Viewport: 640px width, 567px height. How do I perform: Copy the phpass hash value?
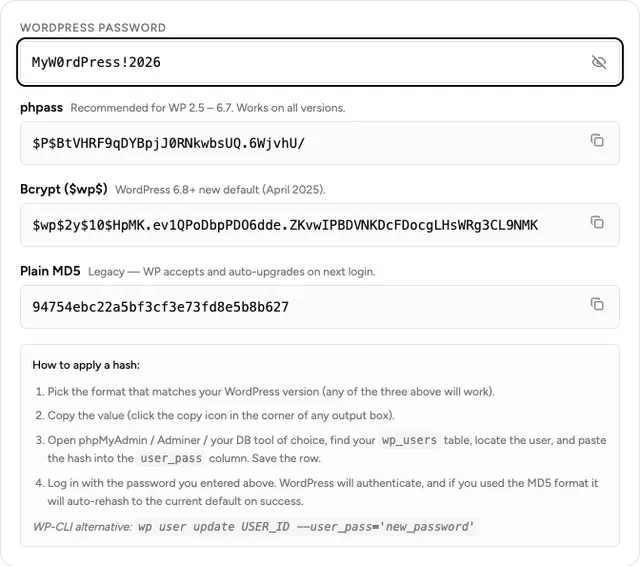click(x=597, y=140)
